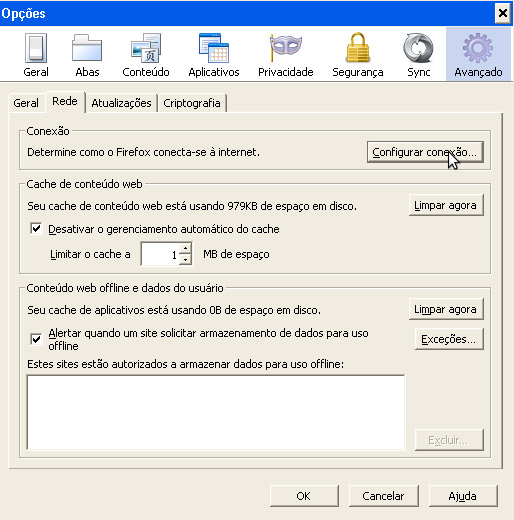Increase cache limit with the up arrow
The width and height of the screenshot is (514, 520).
(x=185, y=248)
